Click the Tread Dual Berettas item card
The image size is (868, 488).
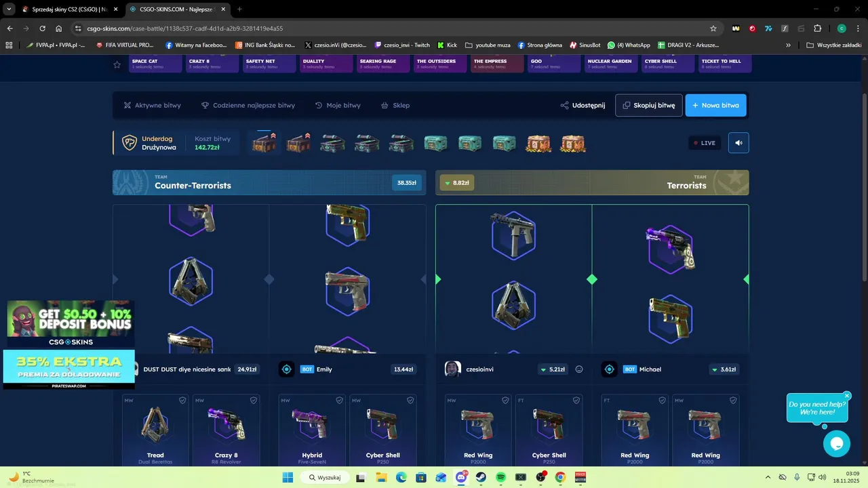click(156, 430)
